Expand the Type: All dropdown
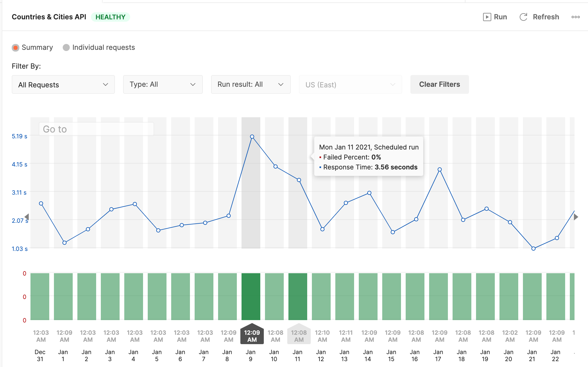The width and height of the screenshot is (588, 367). click(163, 84)
